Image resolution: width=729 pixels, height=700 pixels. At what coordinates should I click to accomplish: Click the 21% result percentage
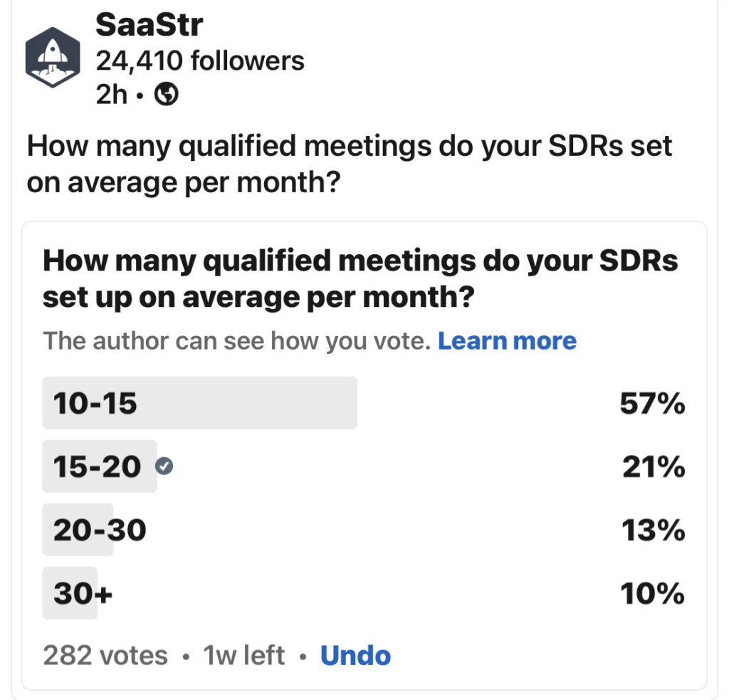654,468
